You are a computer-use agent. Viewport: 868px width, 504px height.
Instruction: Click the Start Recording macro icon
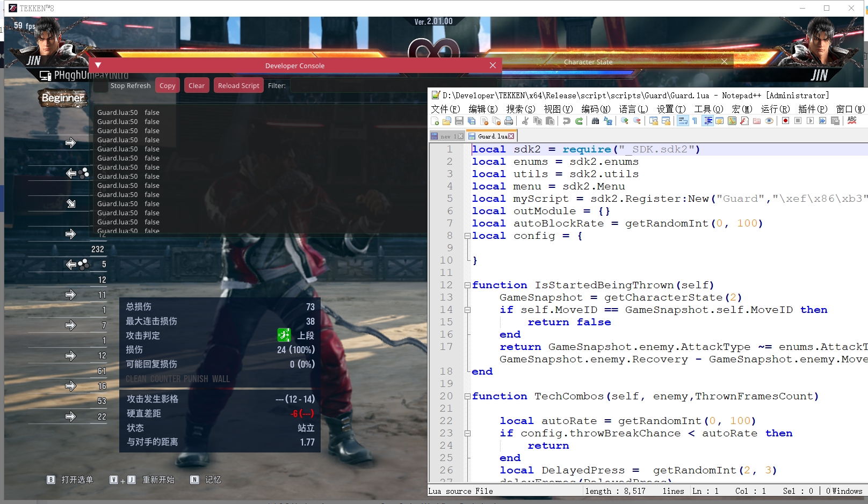click(786, 121)
